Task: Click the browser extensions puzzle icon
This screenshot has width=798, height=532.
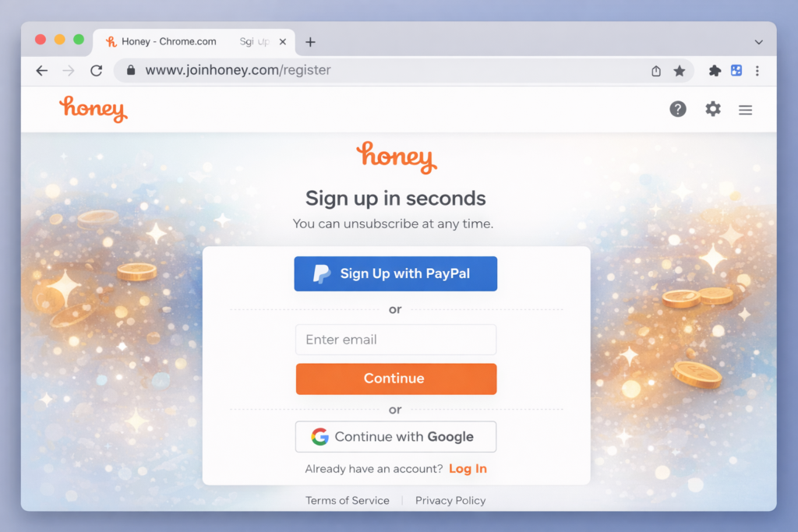Action: [715, 71]
